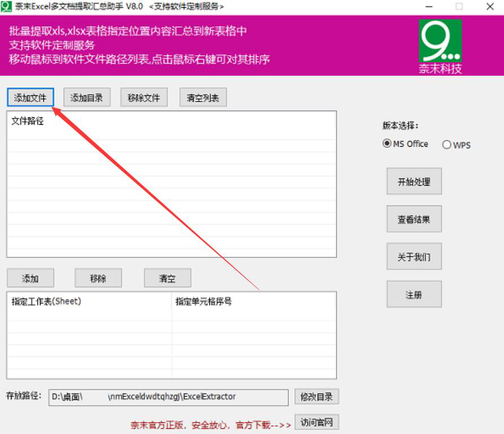Image resolution: width=504 pixels, height=434 pixels.
Task: Click the 注册 button
Action: pyautogui.click(x=414, y=294)
